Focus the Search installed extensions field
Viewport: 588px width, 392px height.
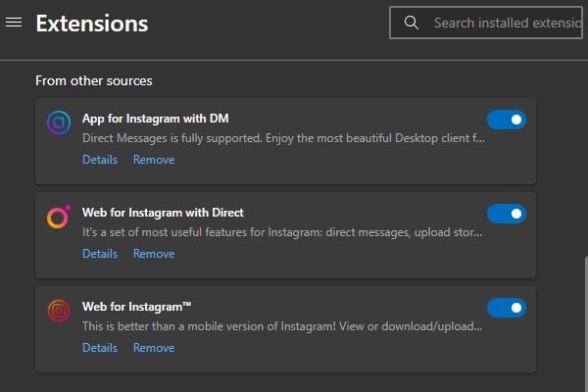[x=486, y=23]
